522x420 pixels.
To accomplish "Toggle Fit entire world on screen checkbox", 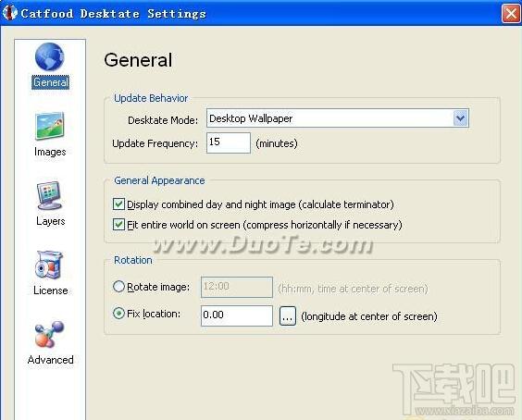I will pyautogui.click(x=118, y=224).
